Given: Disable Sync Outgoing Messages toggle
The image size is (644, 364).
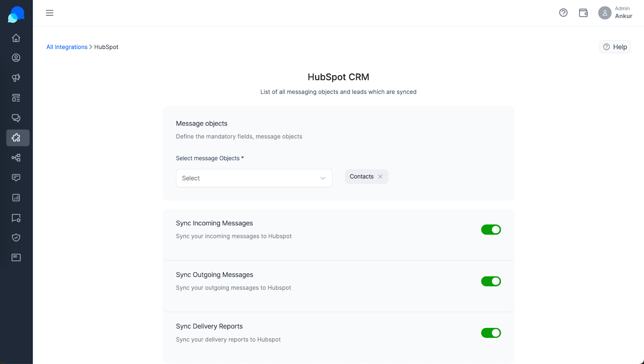Looking at the screenshot, I should coord(491,281).
